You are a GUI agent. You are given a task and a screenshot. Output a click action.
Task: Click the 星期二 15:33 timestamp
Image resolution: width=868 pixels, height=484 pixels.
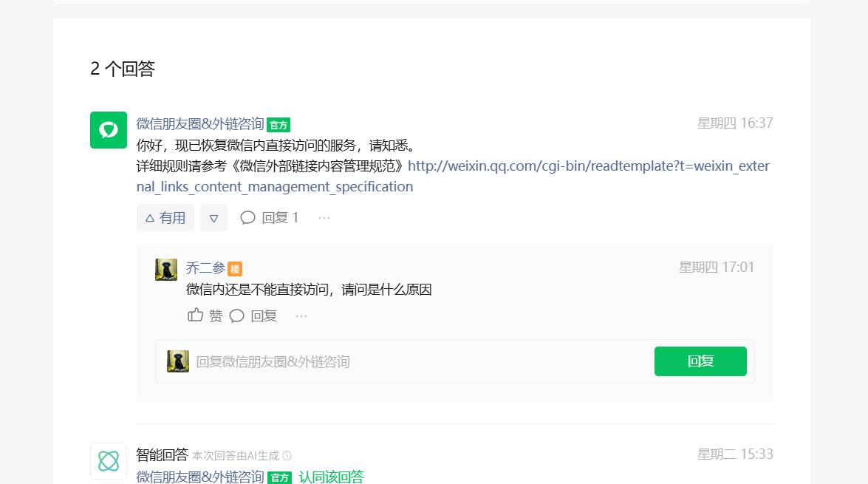[x=735, y=454]
